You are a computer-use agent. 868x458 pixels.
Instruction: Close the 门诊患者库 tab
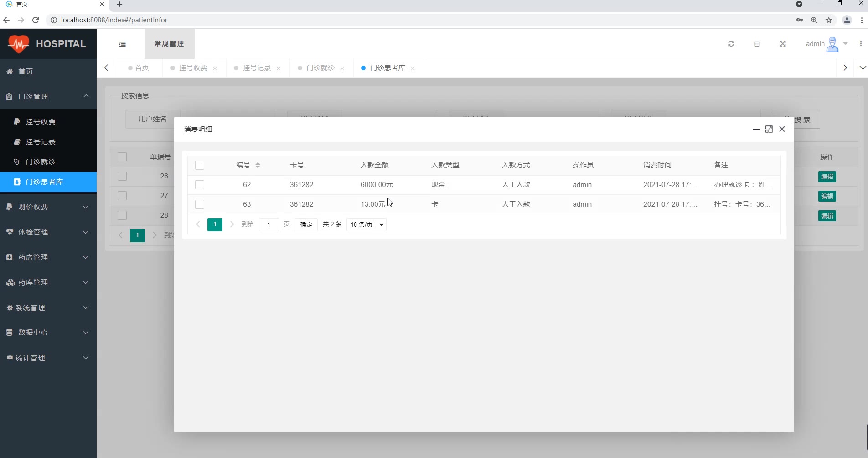click(413, 68)
